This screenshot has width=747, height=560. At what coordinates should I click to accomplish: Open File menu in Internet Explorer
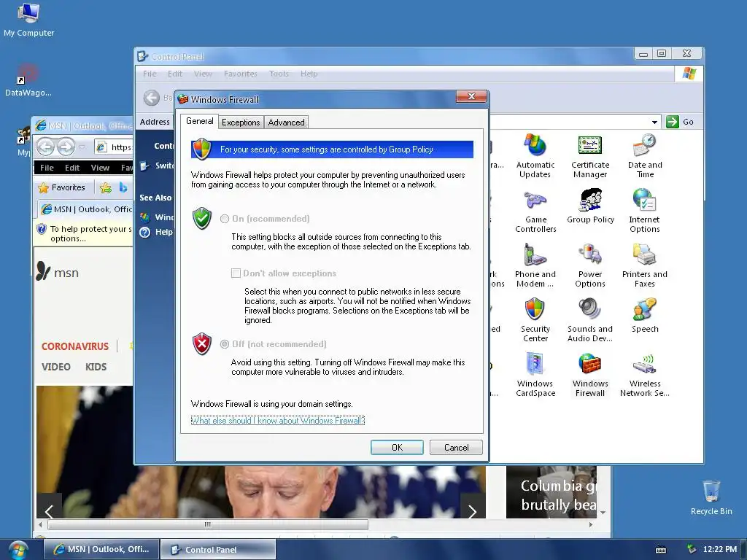47,168
